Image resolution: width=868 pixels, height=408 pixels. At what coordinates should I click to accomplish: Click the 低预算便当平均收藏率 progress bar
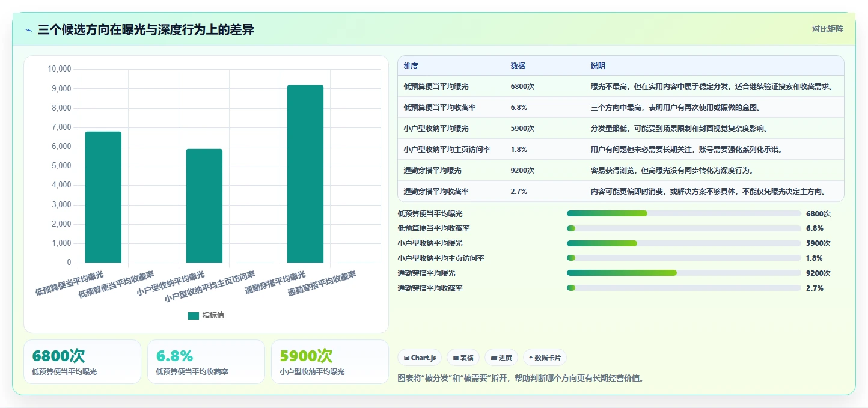click(x=684, y=228)
